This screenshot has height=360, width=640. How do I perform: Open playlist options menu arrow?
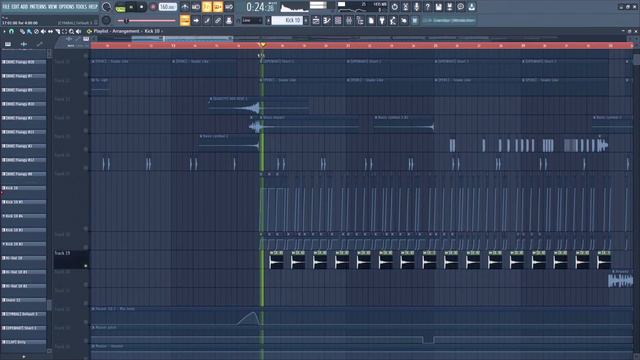pos(4,31)
